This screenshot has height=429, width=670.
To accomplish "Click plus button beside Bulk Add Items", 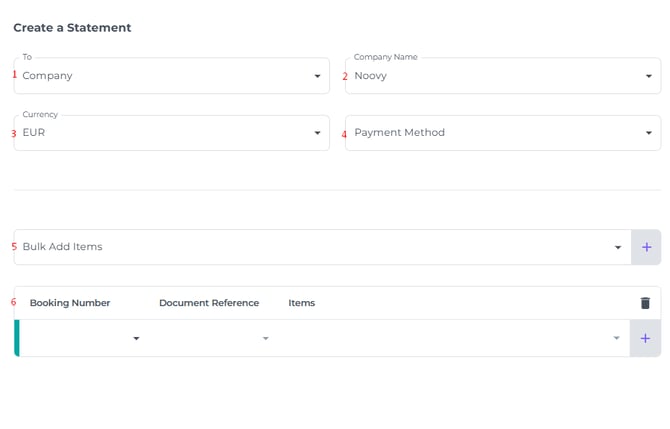I will tap(646, 247).
